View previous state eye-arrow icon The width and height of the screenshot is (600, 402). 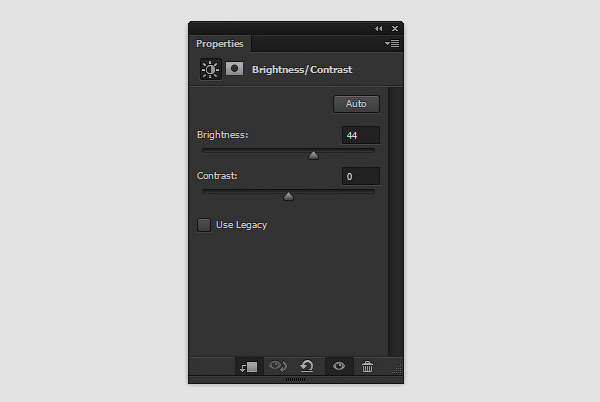coord(278,366)
